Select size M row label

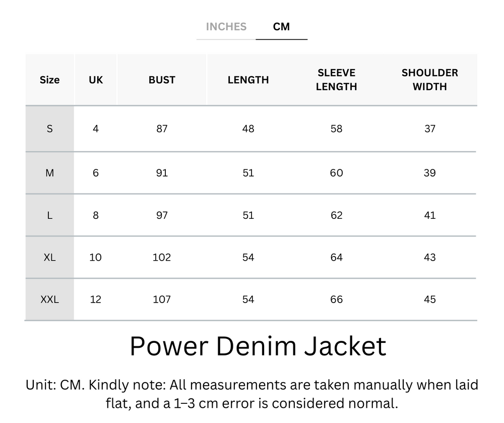pyautogui.click(x=49, y=172)
